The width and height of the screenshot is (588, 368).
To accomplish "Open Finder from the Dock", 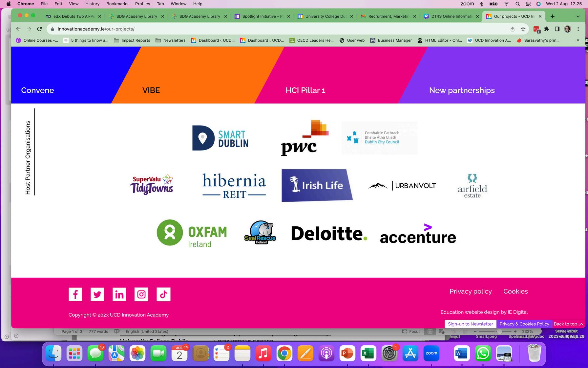I will pos(53,354).
